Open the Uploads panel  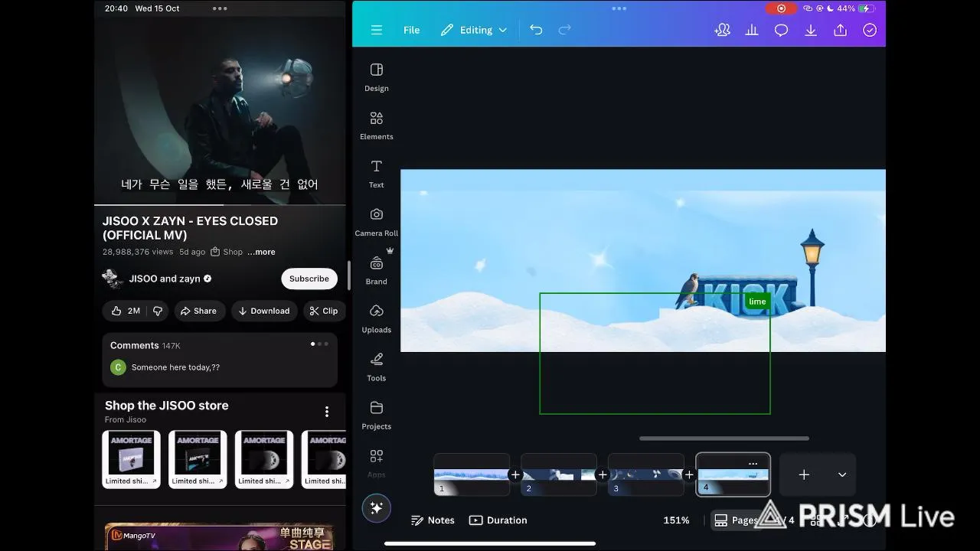[376, 318]
